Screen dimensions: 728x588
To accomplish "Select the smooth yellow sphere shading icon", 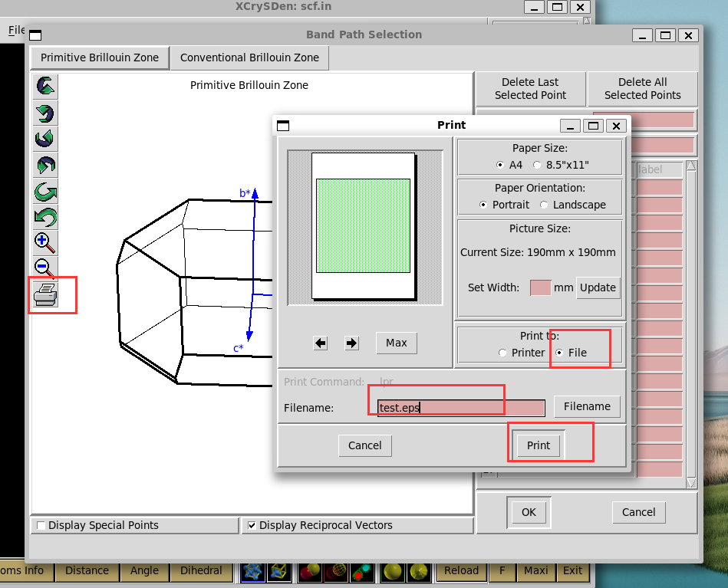I will coord(393,572).
